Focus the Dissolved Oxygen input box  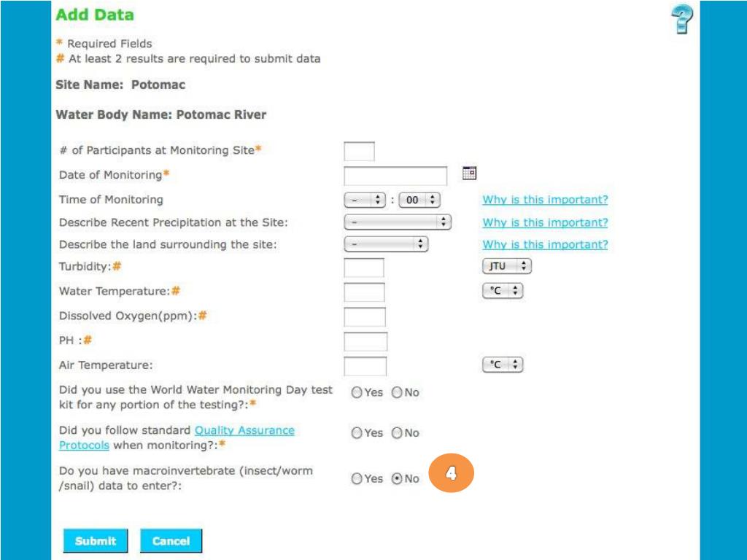click(365, 317)
